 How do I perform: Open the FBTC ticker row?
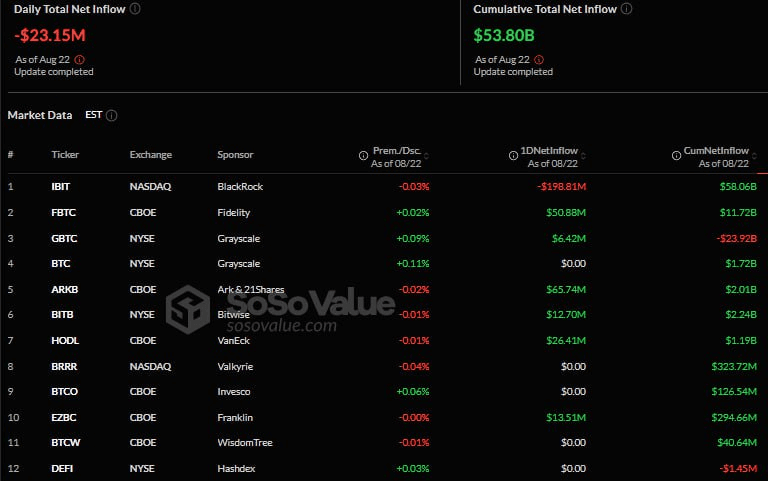pyautogui.click(x=382, y=213)
